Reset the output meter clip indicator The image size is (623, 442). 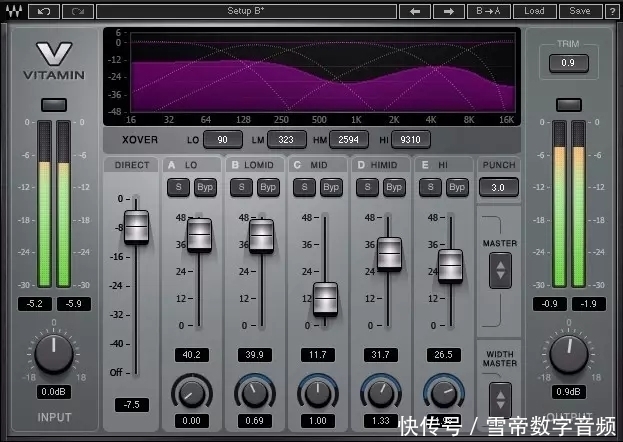pyautogui.click(x=569, y=105)
